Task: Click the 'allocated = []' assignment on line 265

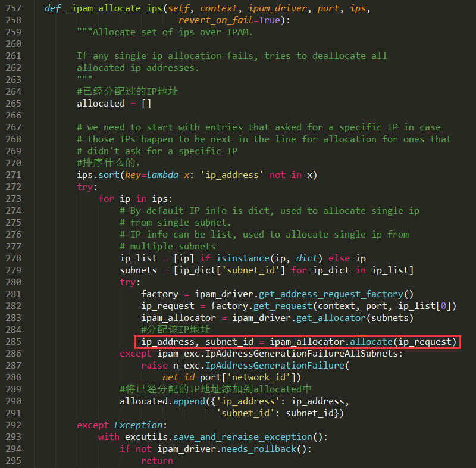Action: (x=114, y=104)
